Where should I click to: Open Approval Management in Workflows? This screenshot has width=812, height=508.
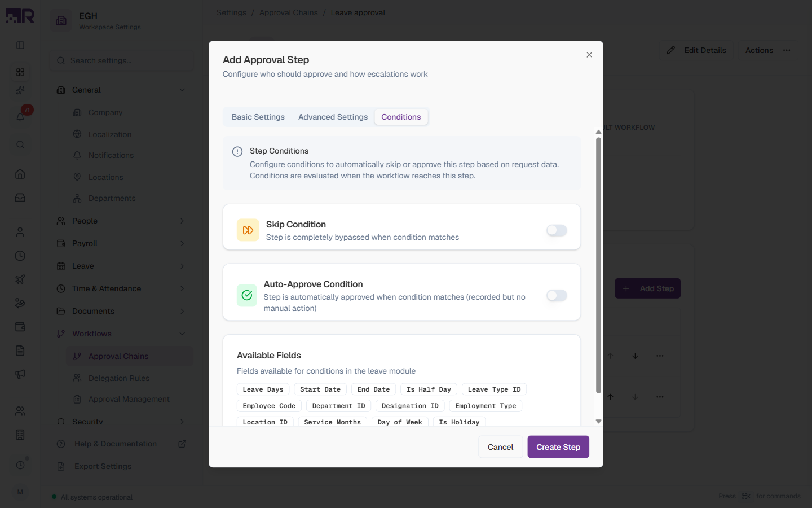coord(130,399)
